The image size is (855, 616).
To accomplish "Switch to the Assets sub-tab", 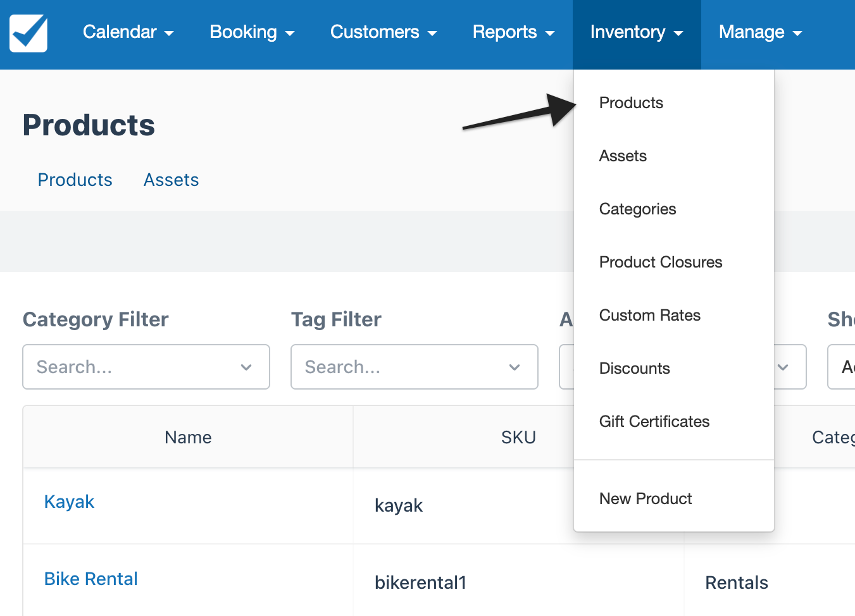I will pyautogui.click(x=172, y=180).
